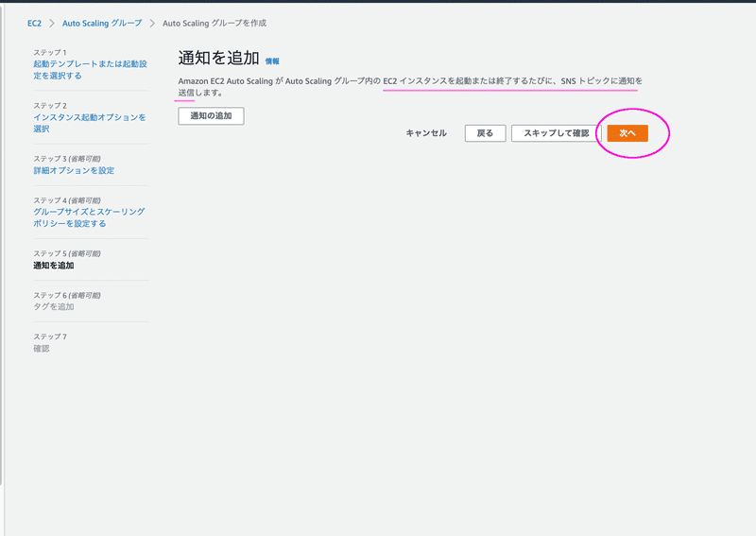
Task: Go to Auto Scaling グループ breadcrumb
Action: coord(102,23)
